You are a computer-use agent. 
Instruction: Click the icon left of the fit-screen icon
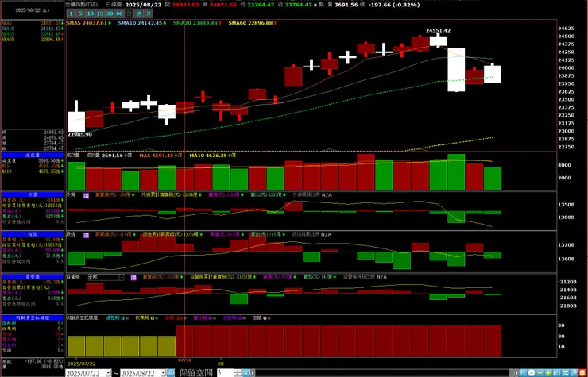tap(557, 373)
